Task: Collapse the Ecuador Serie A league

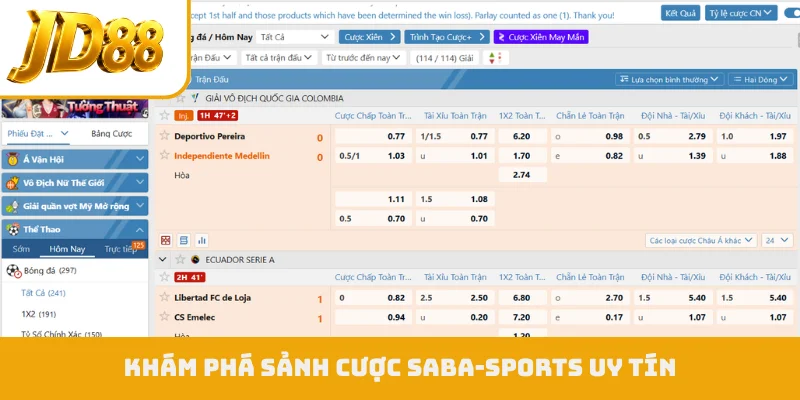Action: 163,259
